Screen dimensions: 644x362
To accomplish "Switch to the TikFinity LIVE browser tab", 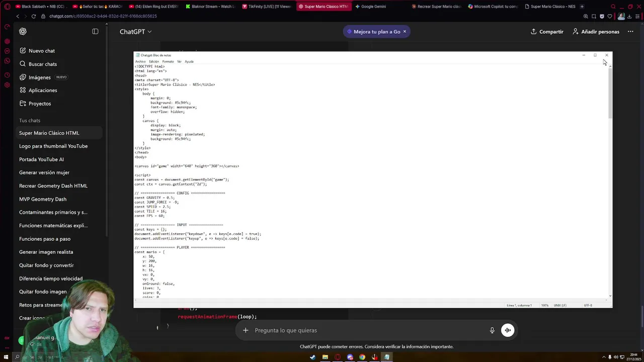I will [266, 7].
